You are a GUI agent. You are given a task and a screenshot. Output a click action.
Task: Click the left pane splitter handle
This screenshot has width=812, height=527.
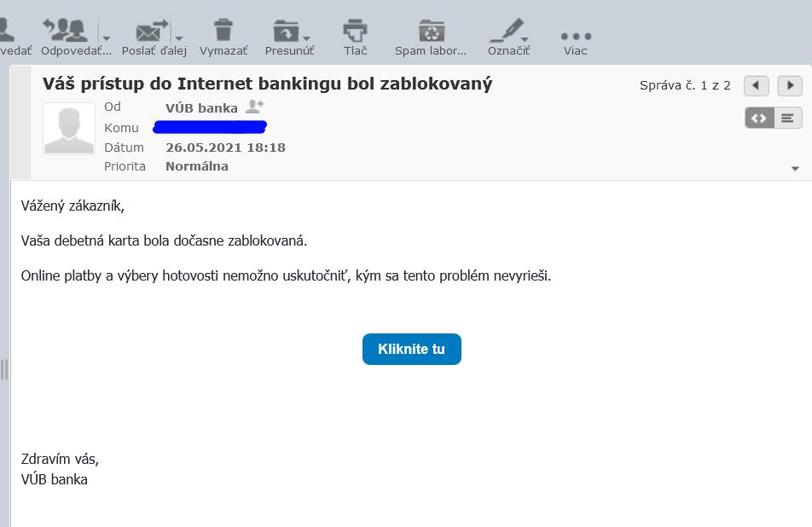coord(4,369)
